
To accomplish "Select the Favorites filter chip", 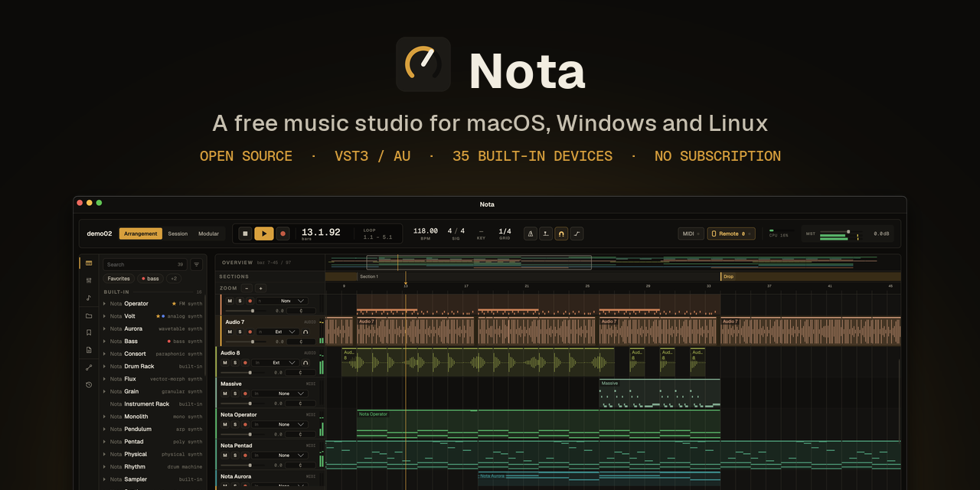I will click(x=119, y=279).
